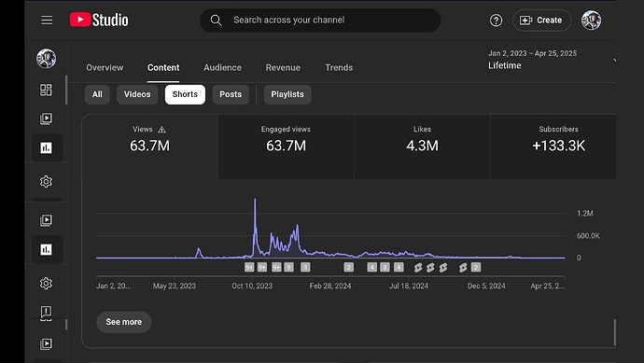Switch to the Revenue tab
The image size is (644, 363).
pos(283,68)
